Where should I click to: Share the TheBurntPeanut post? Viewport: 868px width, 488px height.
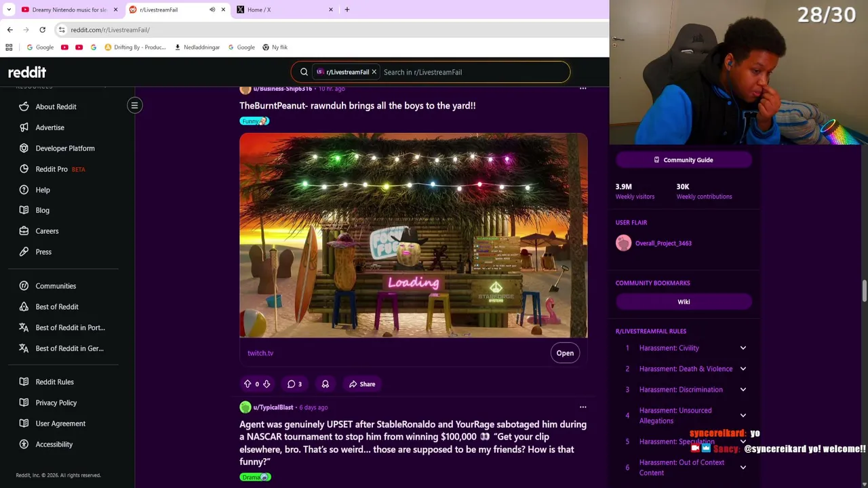(x=362, y=384)
